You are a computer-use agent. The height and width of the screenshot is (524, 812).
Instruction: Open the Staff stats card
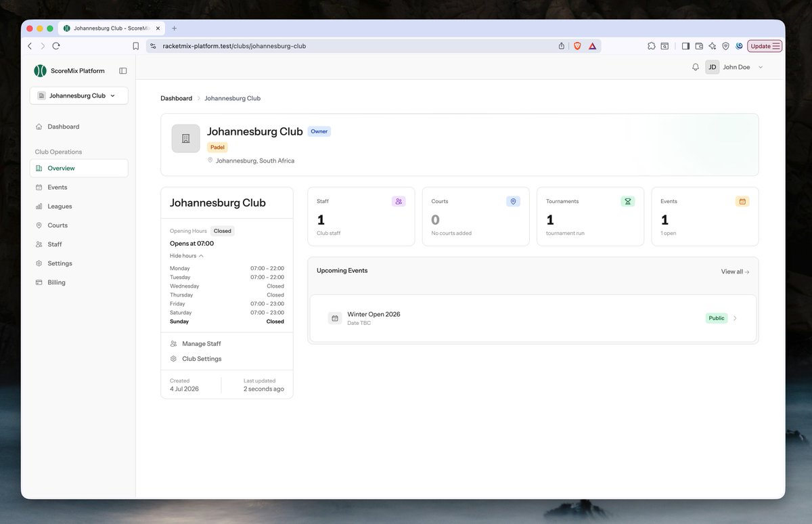click(361, 217)
